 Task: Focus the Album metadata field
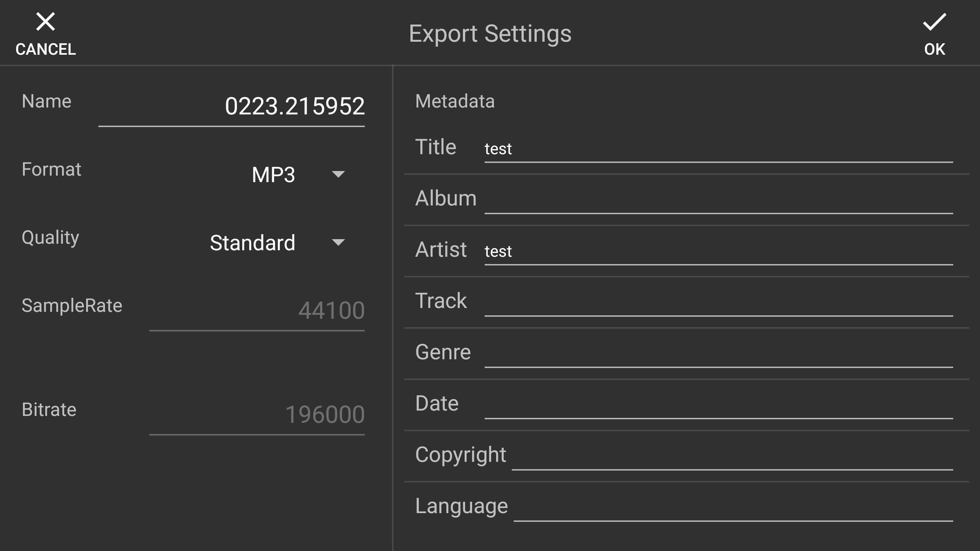pos(719,201)
